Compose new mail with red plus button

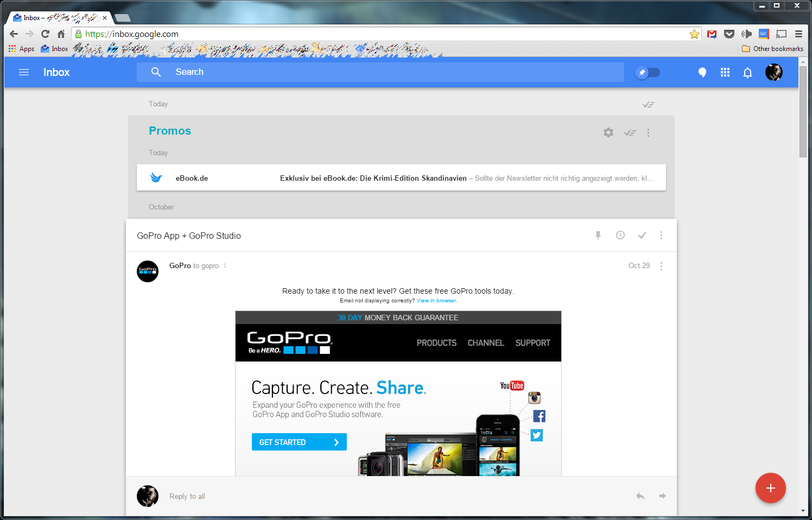(x=770, y=488)
